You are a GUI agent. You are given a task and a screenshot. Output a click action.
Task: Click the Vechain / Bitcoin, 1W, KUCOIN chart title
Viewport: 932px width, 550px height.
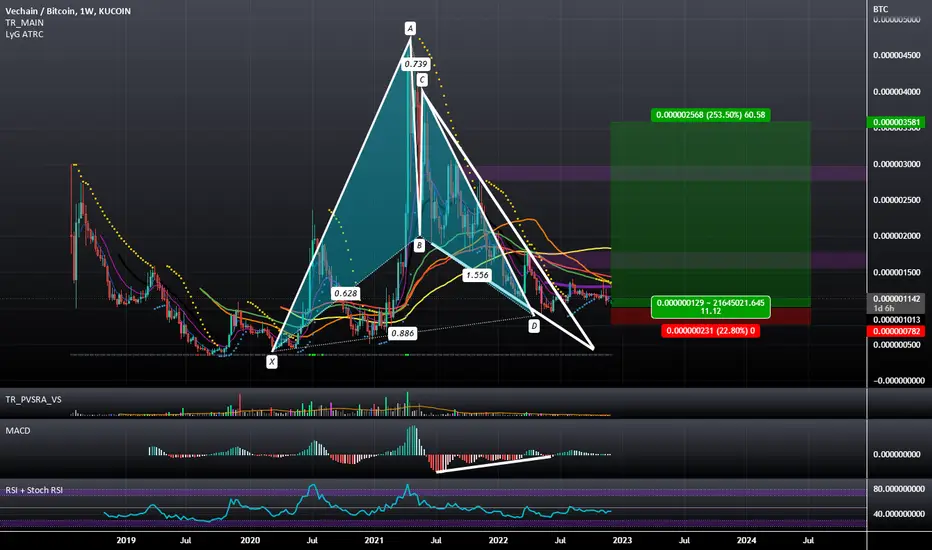[x=68, y=11]
